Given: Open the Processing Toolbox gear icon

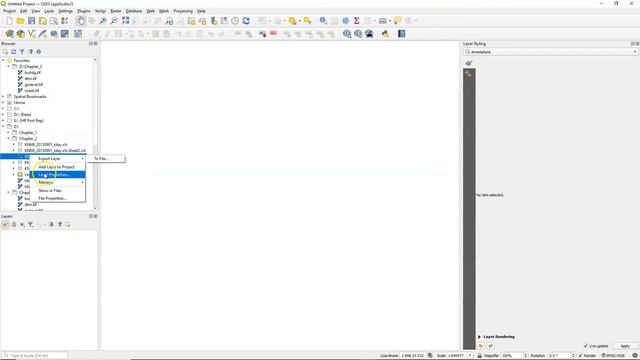Looking at the screenshot, I should pos(345,21).
